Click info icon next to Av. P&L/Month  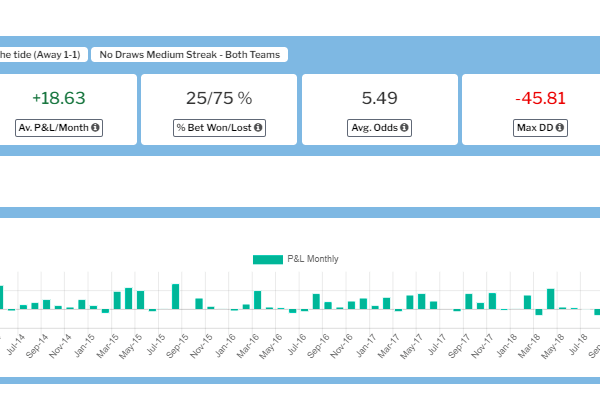coord(95,128)
